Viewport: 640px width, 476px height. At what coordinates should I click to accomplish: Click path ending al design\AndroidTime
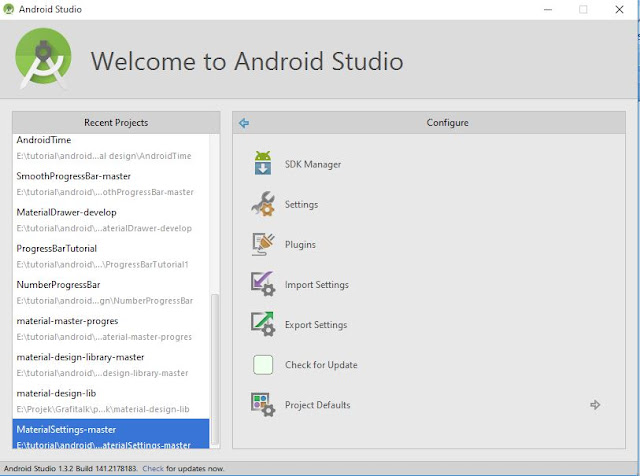point(104,156)
